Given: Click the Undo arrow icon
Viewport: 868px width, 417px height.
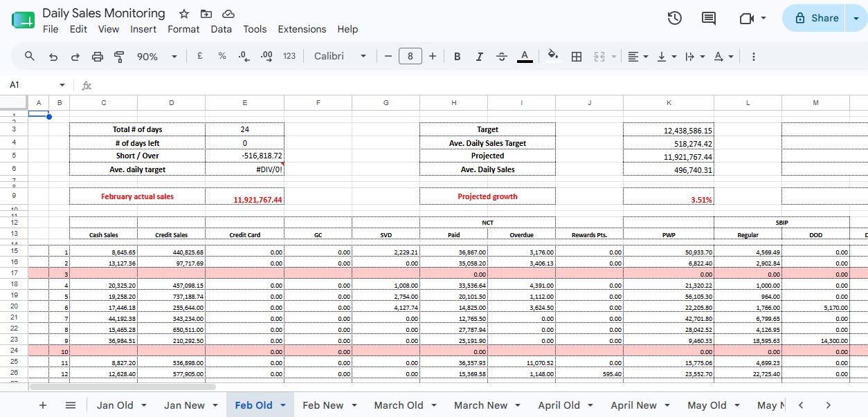Looking at the screenshot, I should point(53,57).
